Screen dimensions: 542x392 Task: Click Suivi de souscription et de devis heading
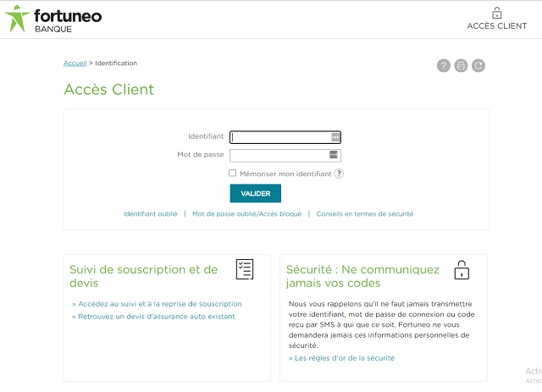coord(143,276)
